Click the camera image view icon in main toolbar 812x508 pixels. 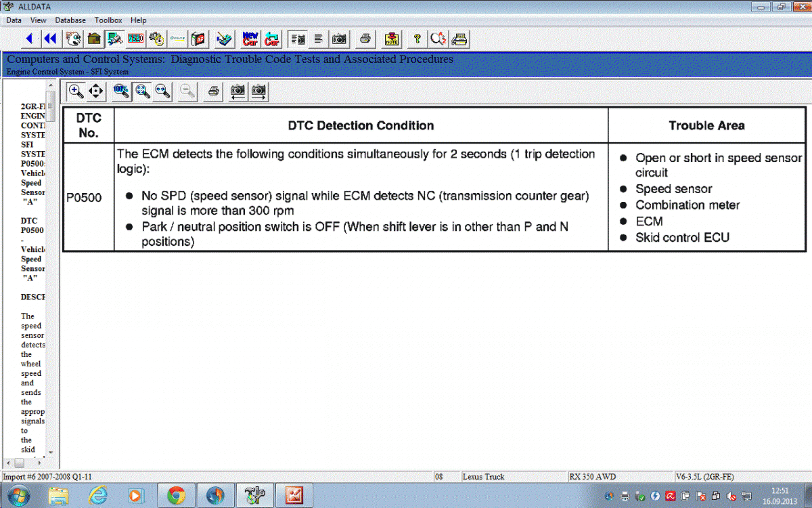click(x=339, y=39)
